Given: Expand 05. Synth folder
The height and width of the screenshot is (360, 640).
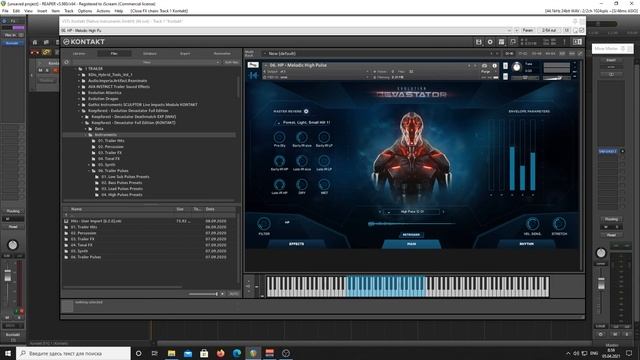Looking at the screenshot, I should (89, 164).
